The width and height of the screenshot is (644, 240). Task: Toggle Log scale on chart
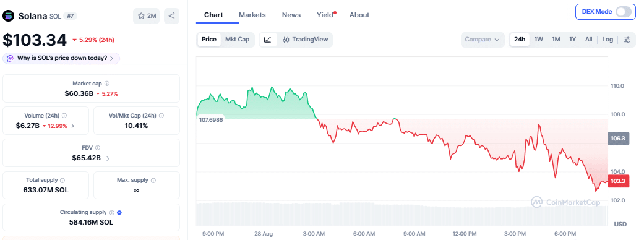click(x=608, y=40)
